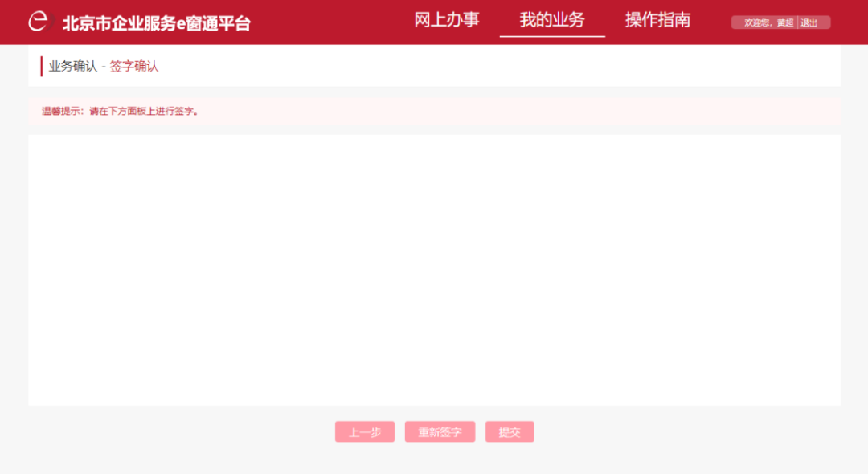Click the divider between username and 退出
This screenshot has height=474, width=868.
point(797,22)
